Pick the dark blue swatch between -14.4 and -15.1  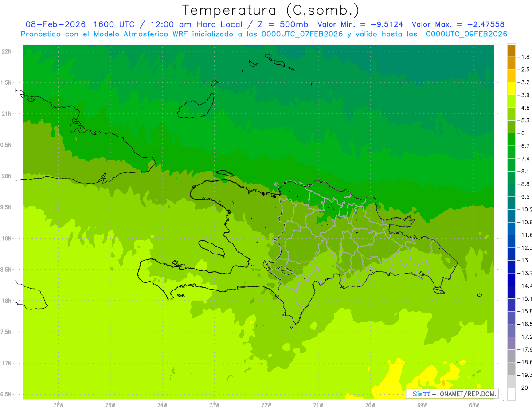coord(511,292)
